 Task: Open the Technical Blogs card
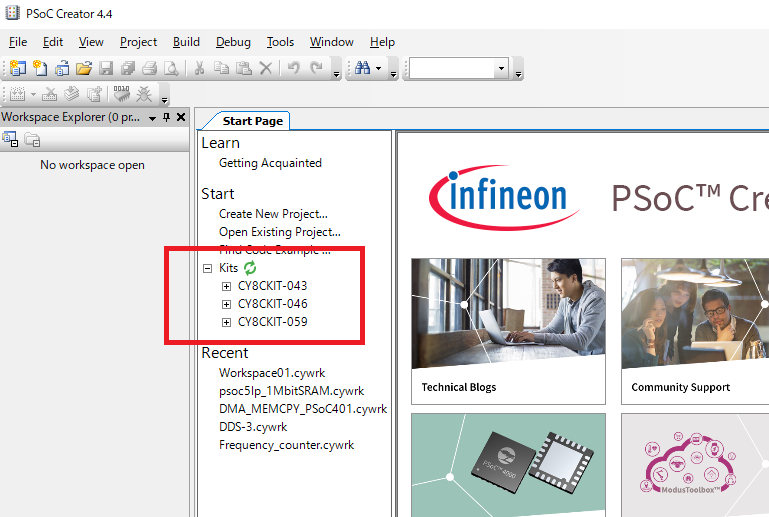point(509,332)
